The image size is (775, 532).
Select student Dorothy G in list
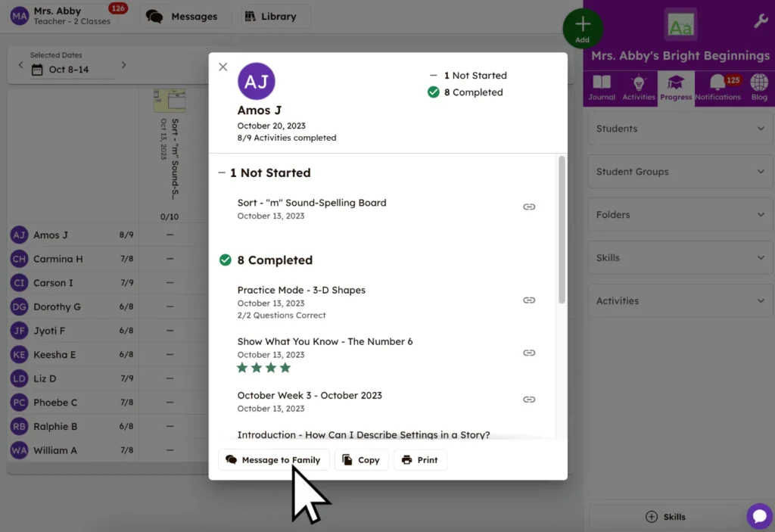coord(57,306)
